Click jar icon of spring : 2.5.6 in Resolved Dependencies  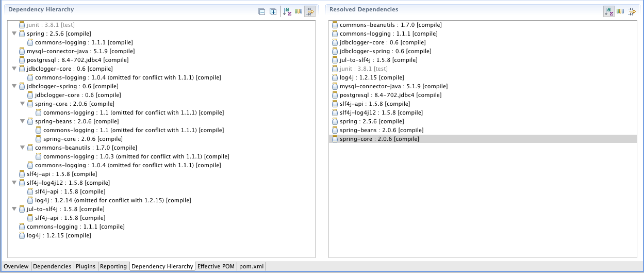335,121
